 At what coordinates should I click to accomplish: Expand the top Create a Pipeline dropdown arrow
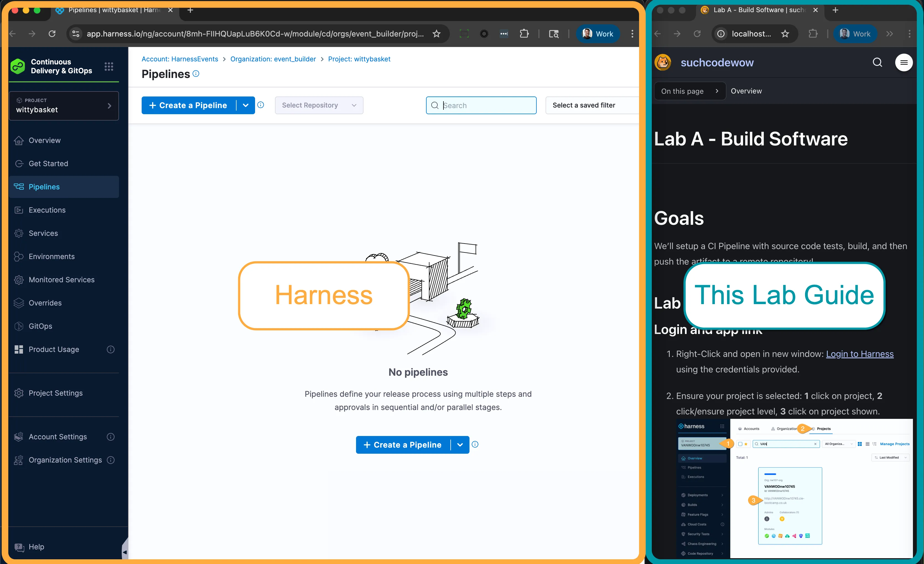(x=246, y=105)
